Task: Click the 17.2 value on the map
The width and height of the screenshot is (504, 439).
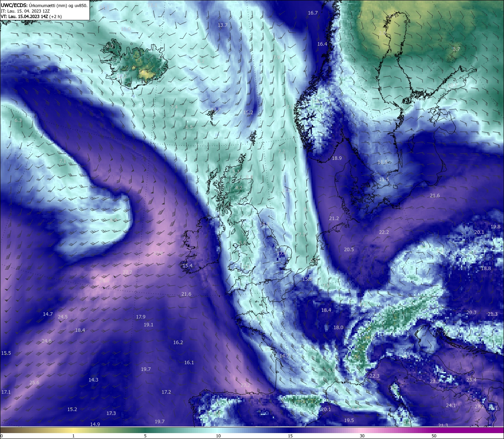Action: click(x=166, y=392)
